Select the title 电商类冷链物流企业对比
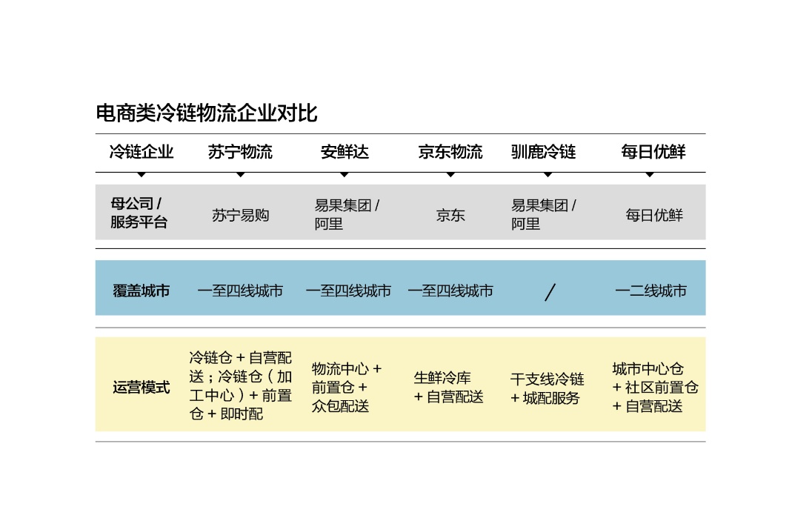812x521 pixels. [207, 113]
